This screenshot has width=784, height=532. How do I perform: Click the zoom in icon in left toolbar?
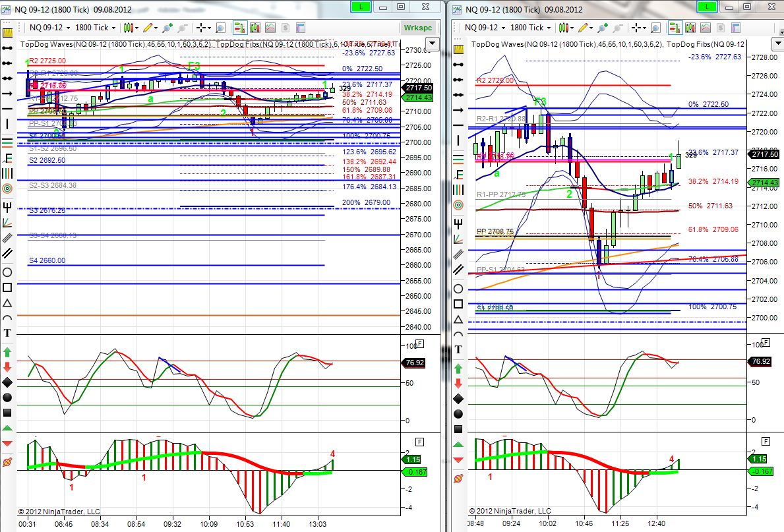click(220, 28)
